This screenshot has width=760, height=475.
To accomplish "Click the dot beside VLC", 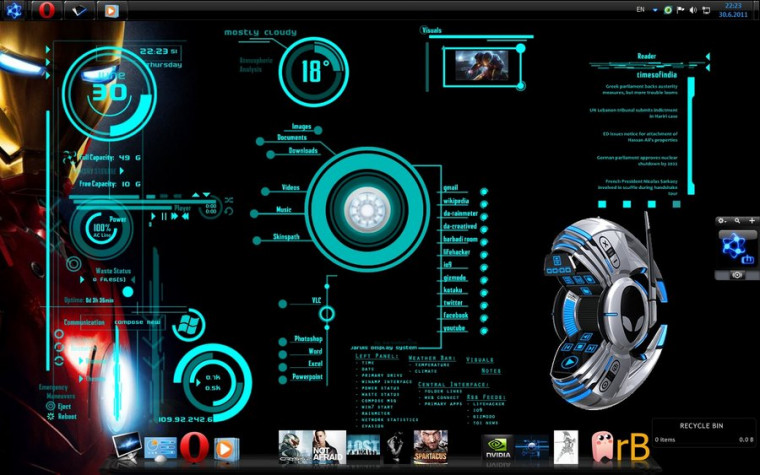I will (283, 304).
